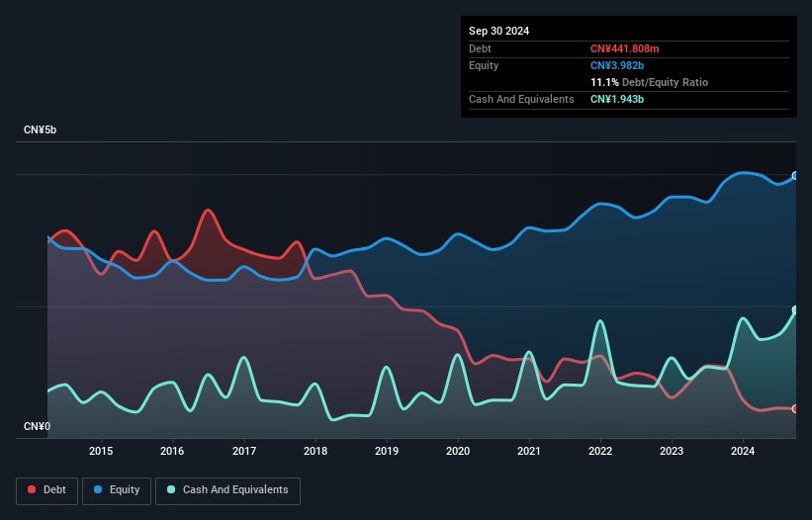Select the blue Equity endpoint marker on chart
Viewport: 812px width, 520px height.
click(795, 176)
